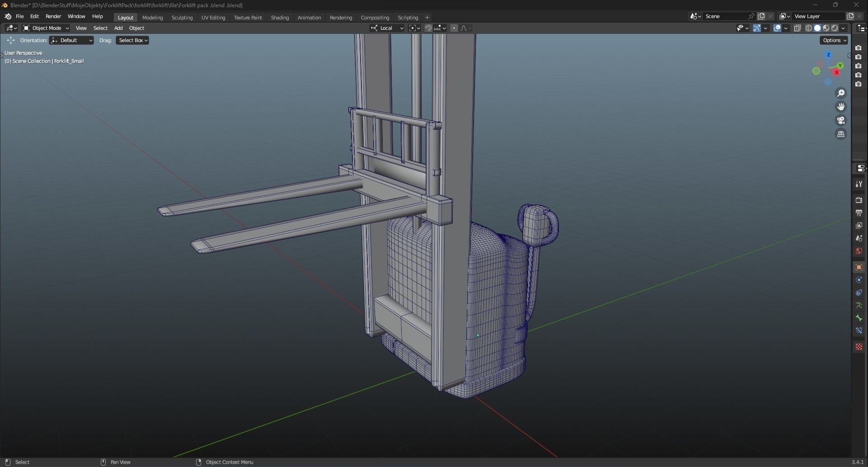Click the Scene name field
The height and width of the screenshot is (467, 868).
pyautogui.click(x=725, y=16)
